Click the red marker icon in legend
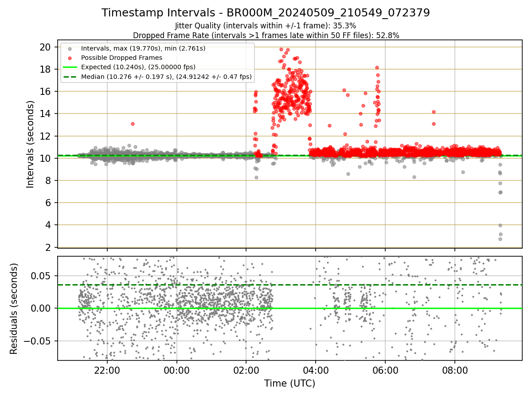The image size is (532, 399). click(70, 58)
